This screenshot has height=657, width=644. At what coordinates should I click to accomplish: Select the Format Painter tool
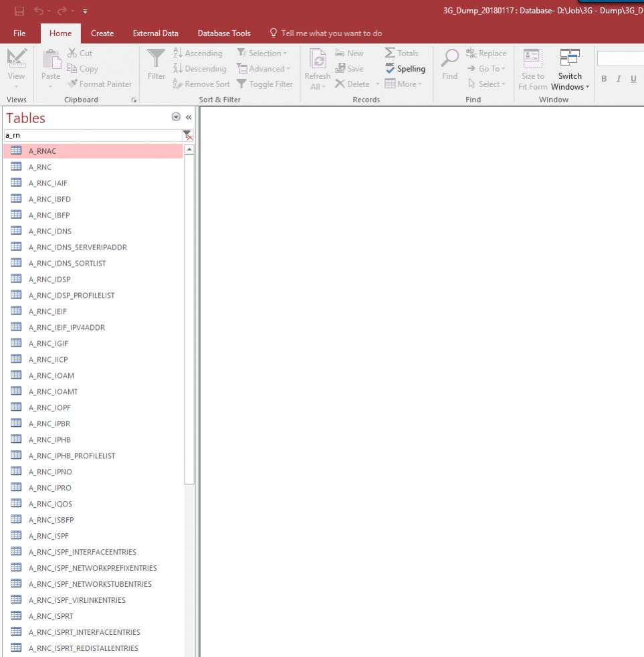coord(100,84)
